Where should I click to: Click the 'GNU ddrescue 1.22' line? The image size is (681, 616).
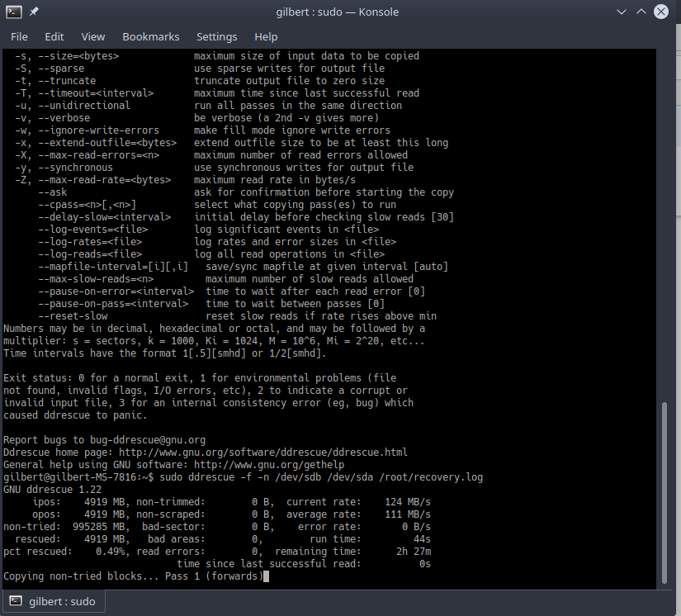pyautogui.click(x=52, y=490)
